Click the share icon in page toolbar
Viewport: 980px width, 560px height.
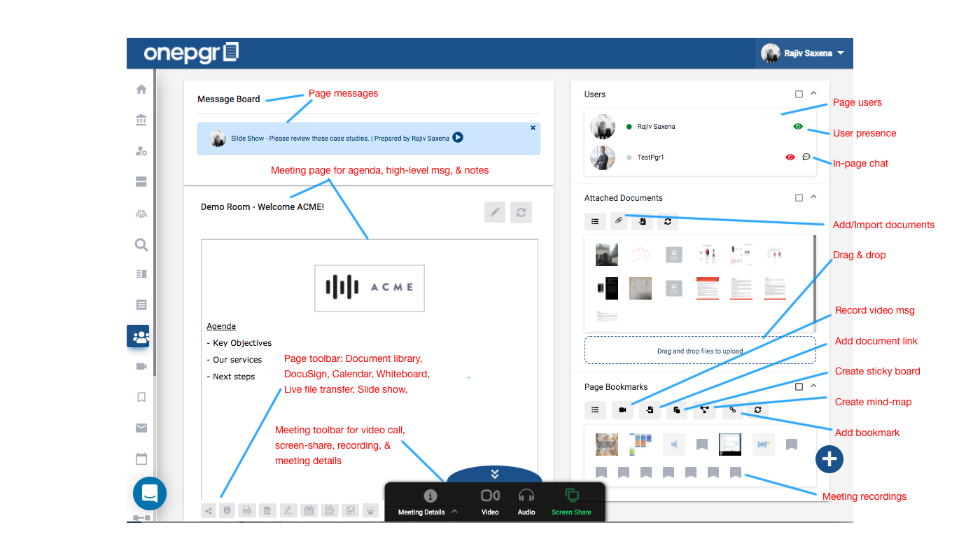tap(209, 511)
